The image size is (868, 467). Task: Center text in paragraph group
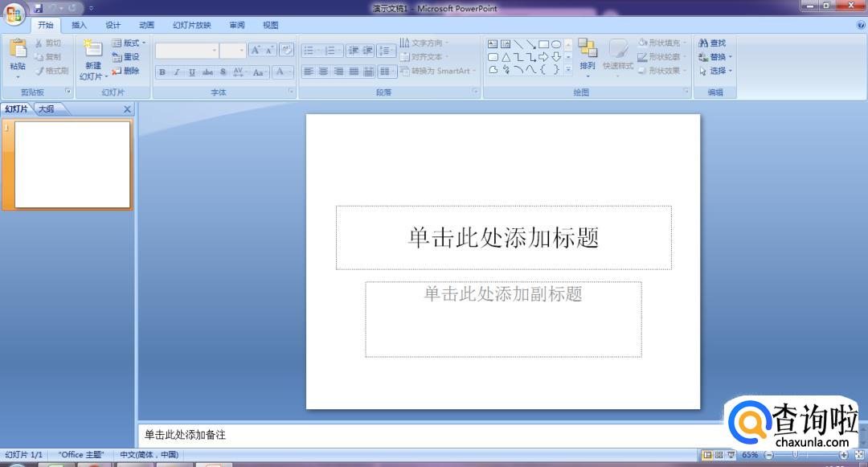323,72
